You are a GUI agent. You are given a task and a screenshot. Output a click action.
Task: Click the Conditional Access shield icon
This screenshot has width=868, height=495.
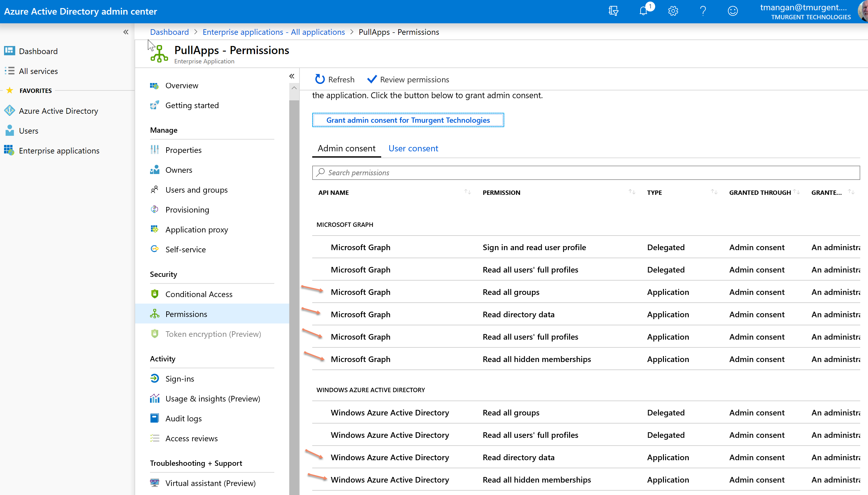(x=155, y=294)
